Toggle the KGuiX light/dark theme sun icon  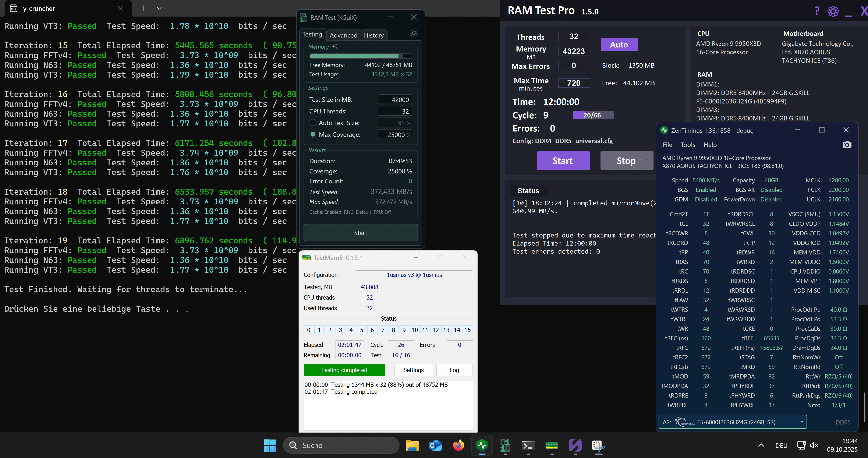(x=414, y=33)
